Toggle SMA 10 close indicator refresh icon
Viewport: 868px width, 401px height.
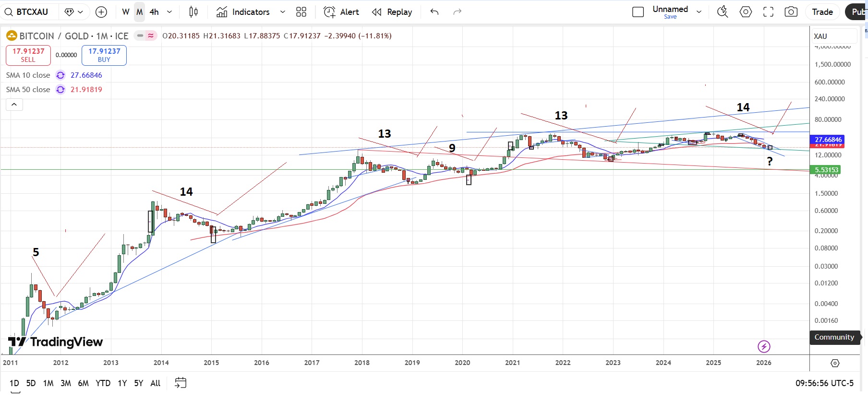pyautogui.click(x=60, y=75)
